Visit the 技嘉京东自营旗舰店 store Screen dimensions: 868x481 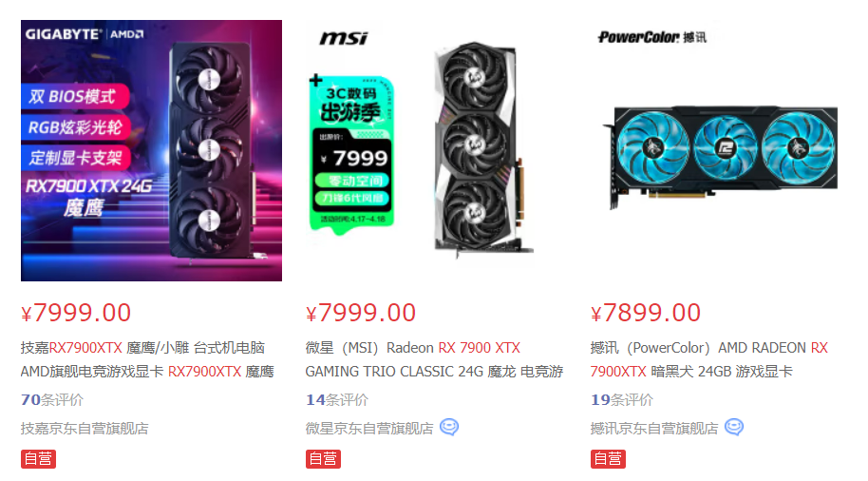pyautogui.click(x=85, y=429)
